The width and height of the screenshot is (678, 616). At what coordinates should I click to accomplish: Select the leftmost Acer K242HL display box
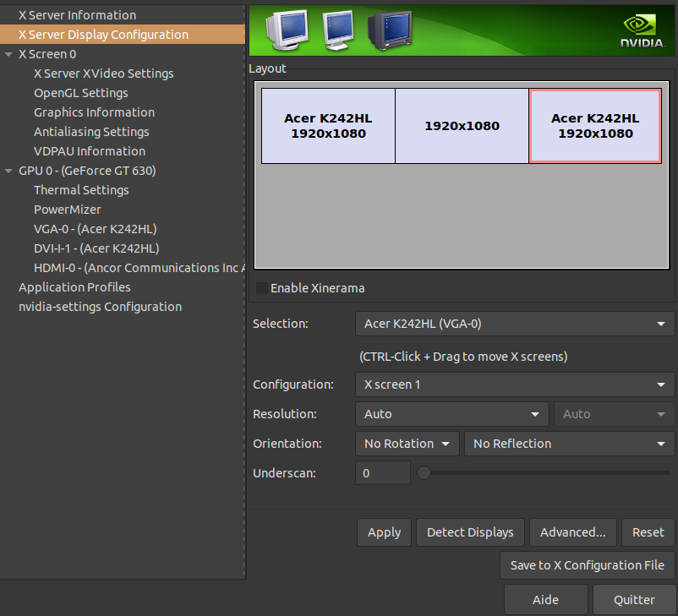(328, 126)
